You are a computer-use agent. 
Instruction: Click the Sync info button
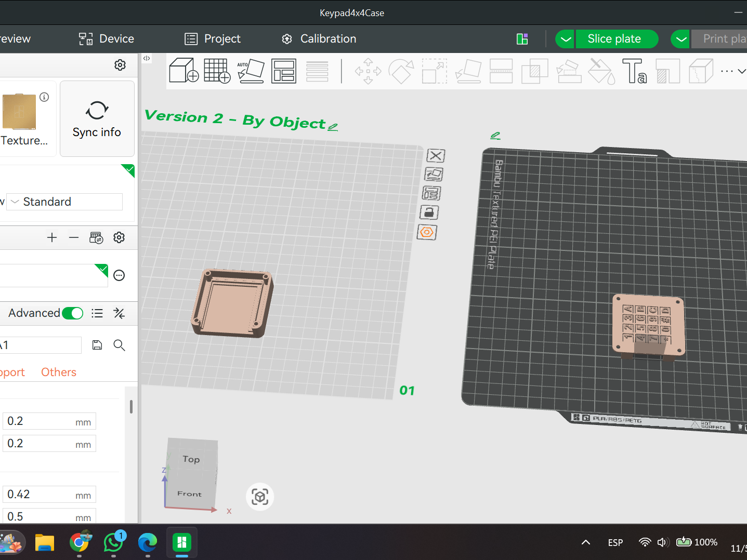(x=97, y=118)
